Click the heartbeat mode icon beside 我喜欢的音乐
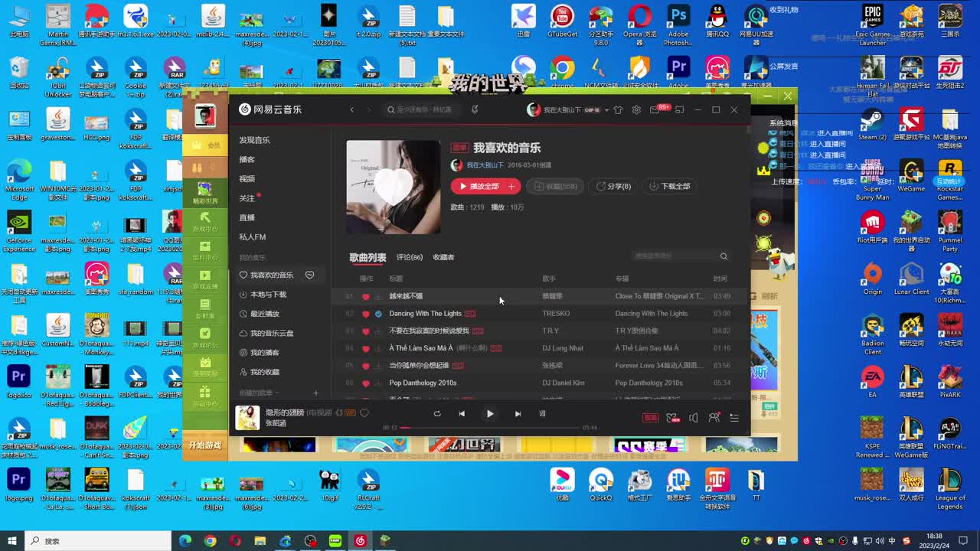 coord(310,275)
